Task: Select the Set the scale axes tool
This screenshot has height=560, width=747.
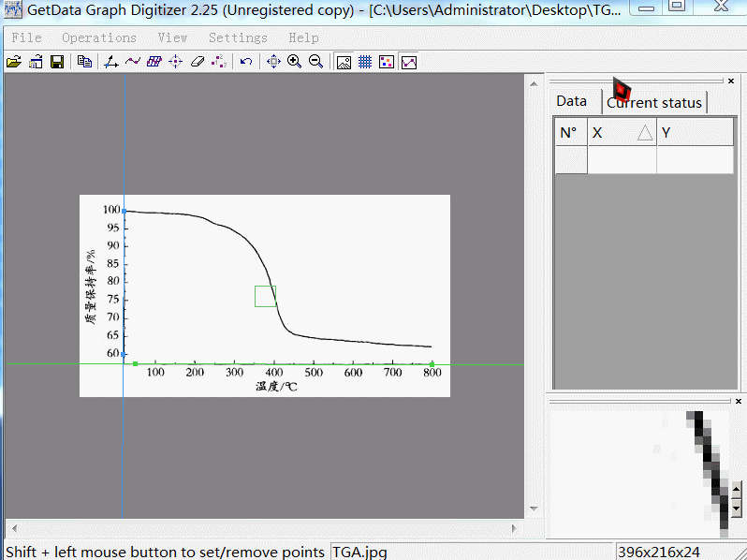Action: click(110, 62)
